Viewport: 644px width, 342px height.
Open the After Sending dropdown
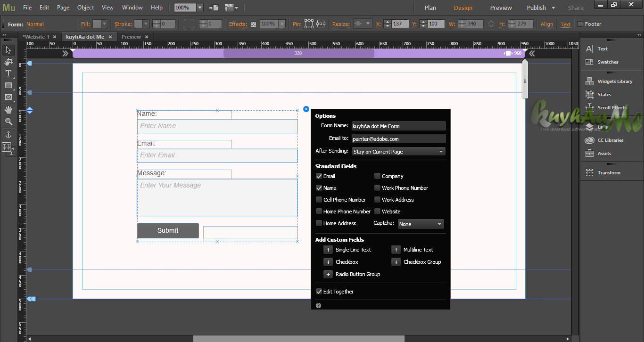pyautogui.click(x=398, y=151)
